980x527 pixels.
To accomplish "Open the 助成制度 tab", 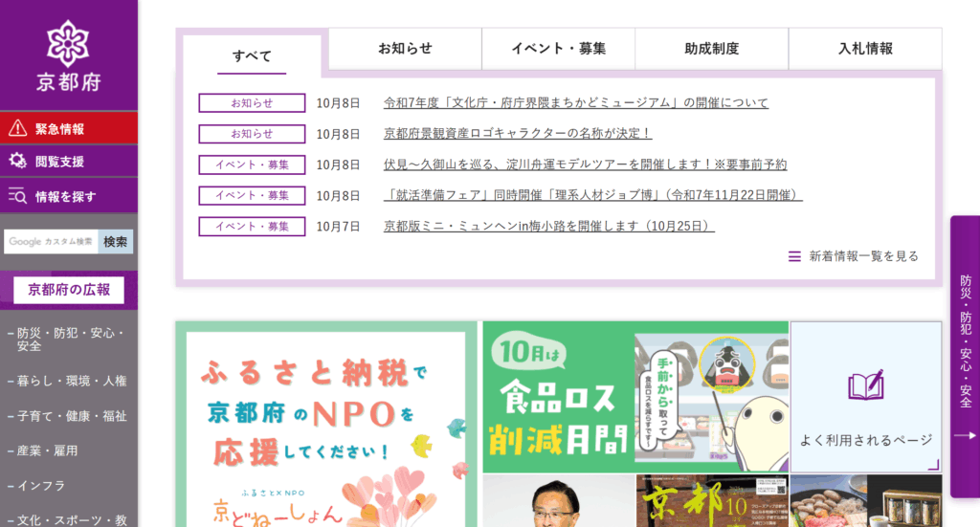I will coord(711,49).
